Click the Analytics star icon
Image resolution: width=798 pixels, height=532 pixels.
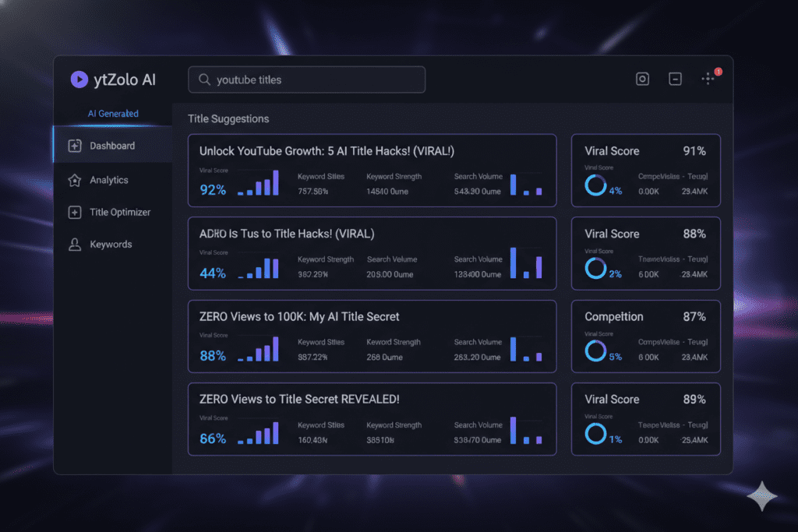point(75,180)
